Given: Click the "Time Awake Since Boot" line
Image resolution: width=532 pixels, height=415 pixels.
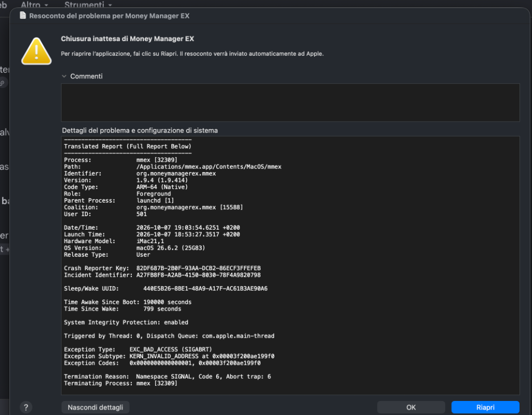Looking at the screenshot, I should point(128,302).
